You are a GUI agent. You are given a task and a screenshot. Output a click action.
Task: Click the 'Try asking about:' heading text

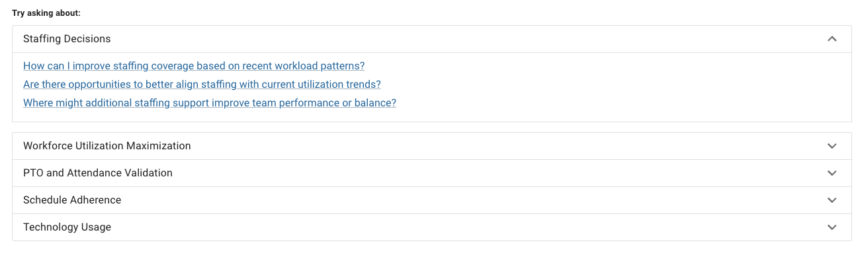pos(46,13)
